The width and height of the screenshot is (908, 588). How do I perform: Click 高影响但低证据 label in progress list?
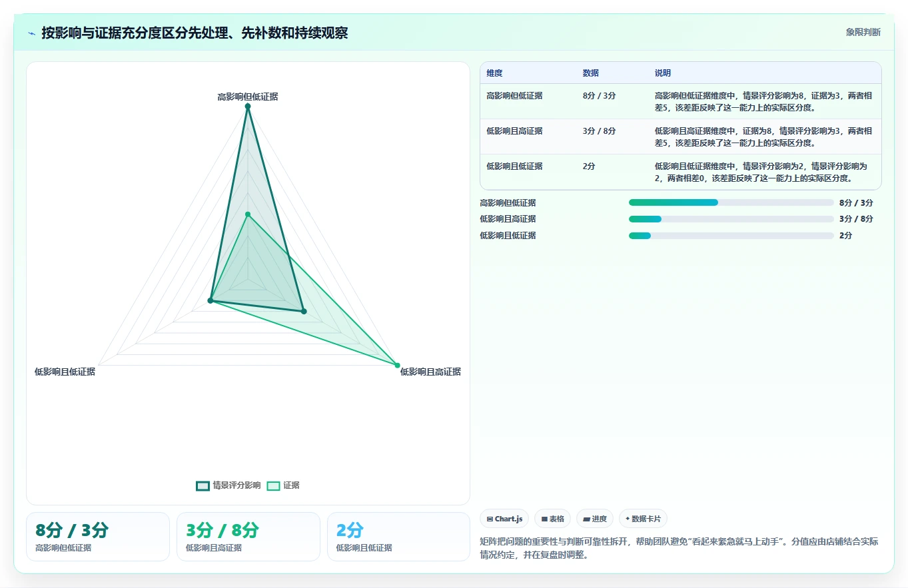508,202
